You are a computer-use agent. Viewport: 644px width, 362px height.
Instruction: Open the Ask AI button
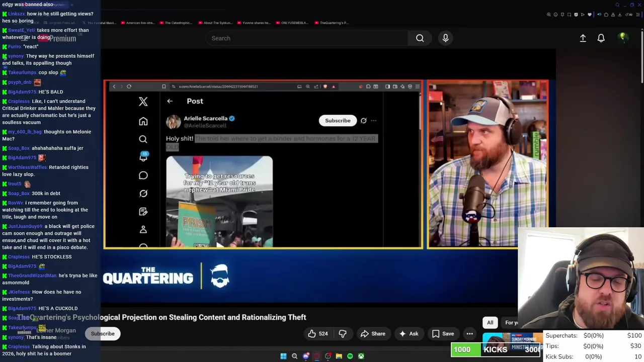(x=409, y=334)
